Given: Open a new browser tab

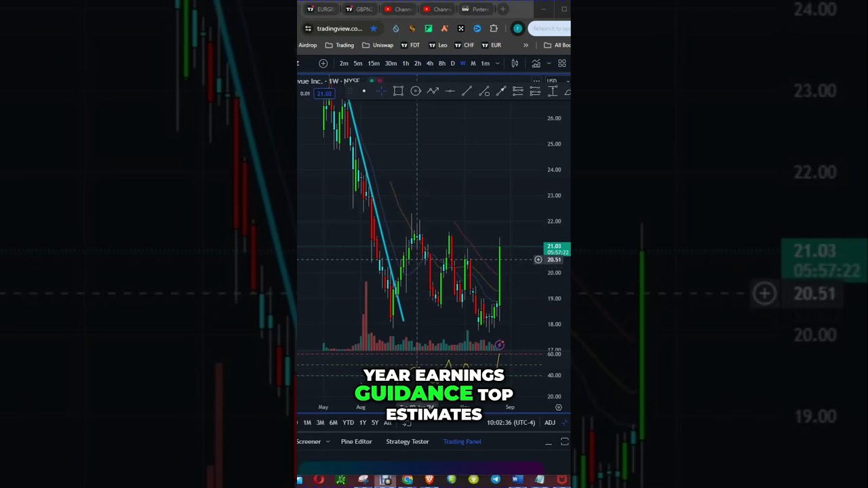Looking at the screenshot, I should [502, 9].
